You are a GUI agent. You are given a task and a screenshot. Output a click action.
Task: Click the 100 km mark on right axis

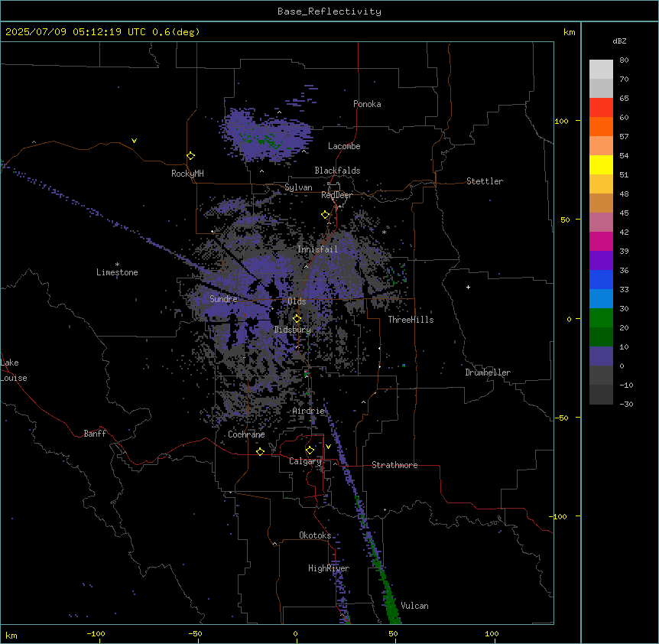pyautogui.click(x=561, y=121)
